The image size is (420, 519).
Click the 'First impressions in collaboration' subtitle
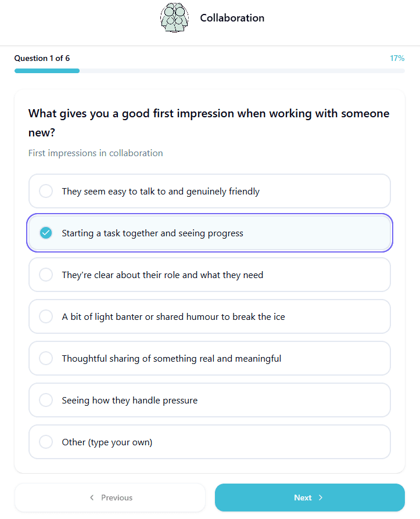pos(95,153)
